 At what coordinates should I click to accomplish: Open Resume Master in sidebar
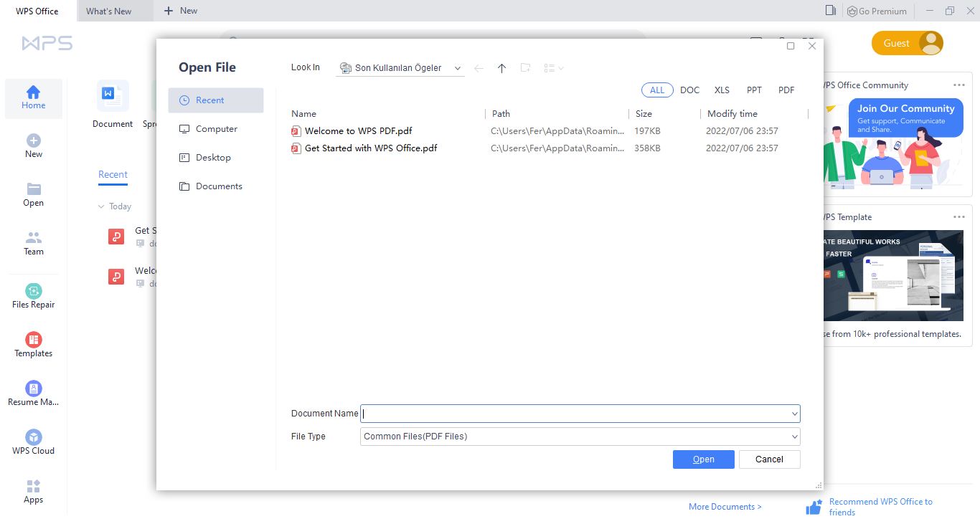pyautogui.click(x=34, y=394)
